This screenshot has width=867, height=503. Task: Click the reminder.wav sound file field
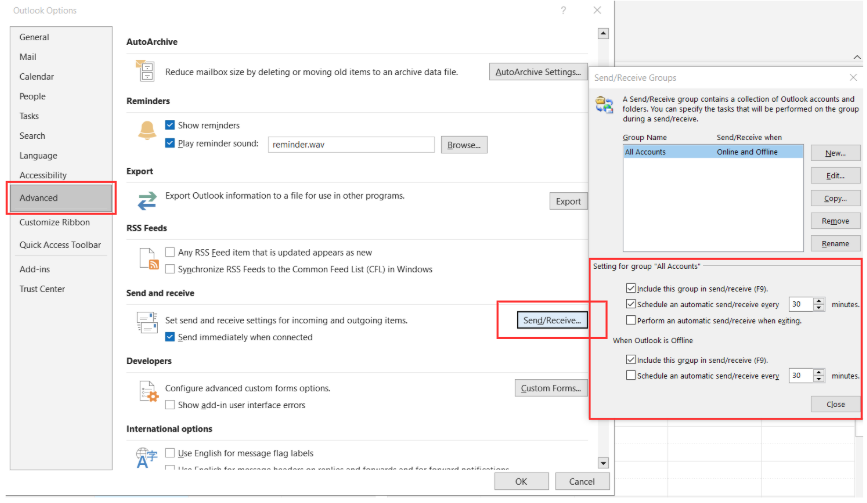351,144
